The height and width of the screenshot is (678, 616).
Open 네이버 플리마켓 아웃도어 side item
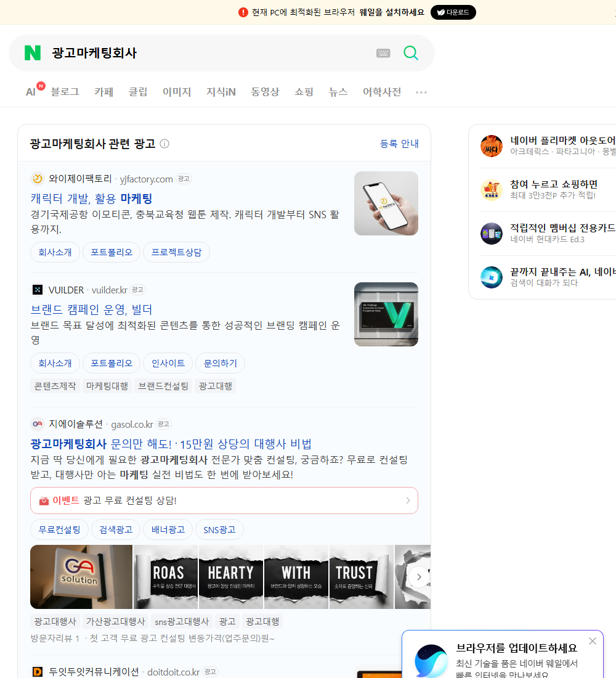(x=548, y=145)
